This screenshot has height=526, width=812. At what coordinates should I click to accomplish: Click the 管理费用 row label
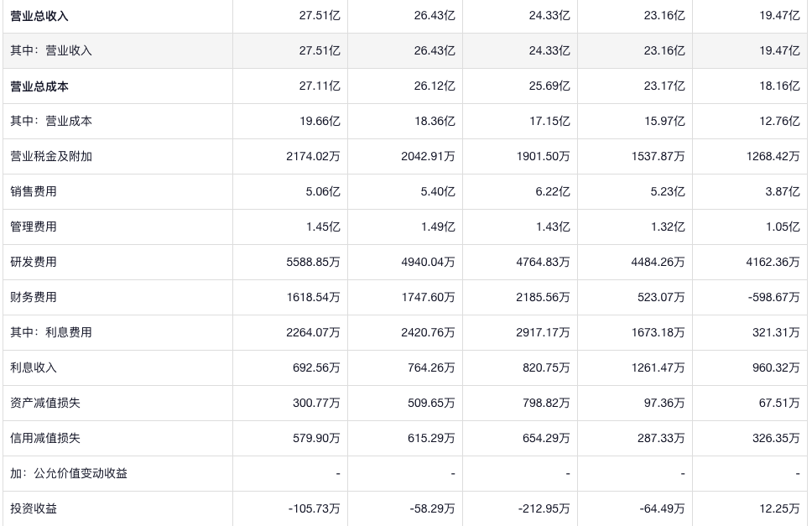click(34, 227)
